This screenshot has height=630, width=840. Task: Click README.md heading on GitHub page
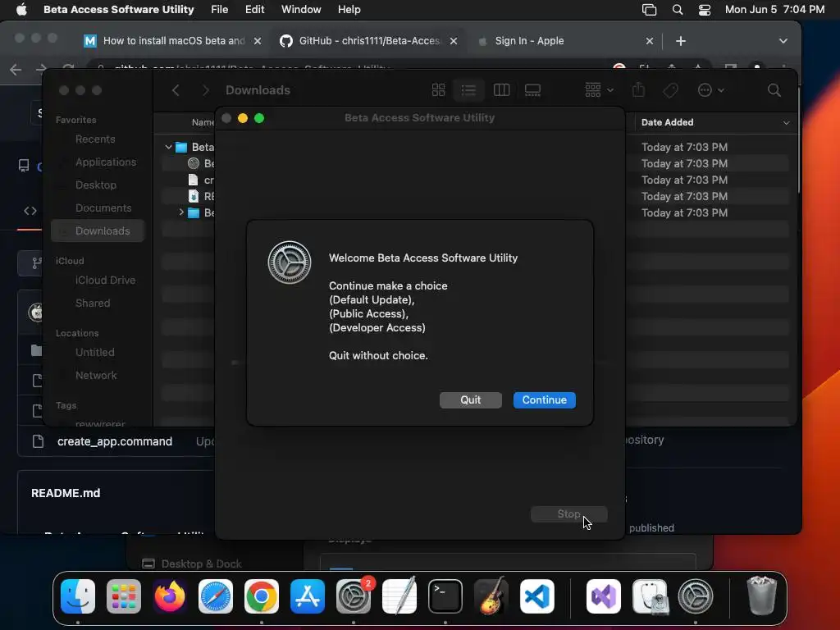pos(66,493)
